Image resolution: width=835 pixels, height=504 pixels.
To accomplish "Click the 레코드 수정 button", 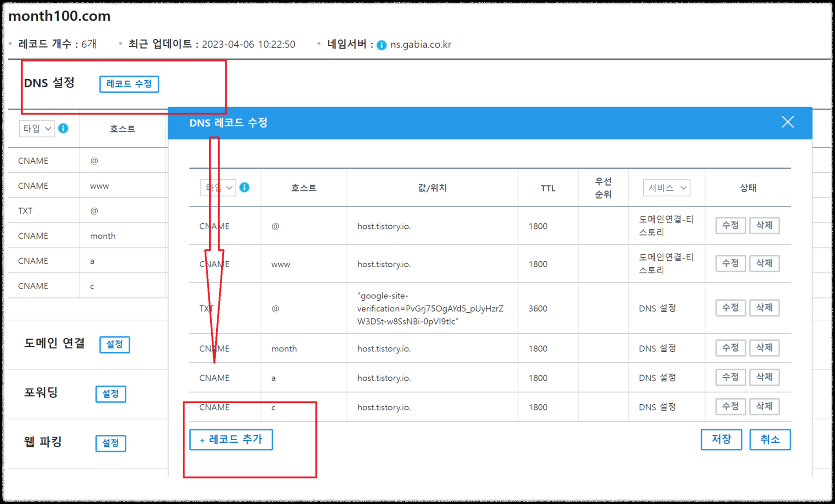I will click(x=129, y=84).
